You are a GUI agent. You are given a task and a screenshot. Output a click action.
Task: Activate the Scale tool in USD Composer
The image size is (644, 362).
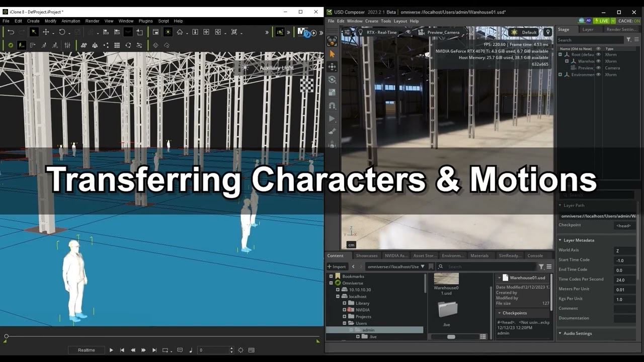pyautogui.click(x=332, y=93)
